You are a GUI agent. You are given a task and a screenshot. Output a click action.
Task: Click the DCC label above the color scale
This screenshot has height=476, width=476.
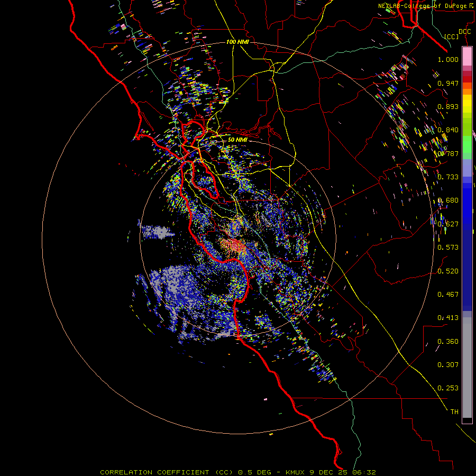point(465,32)
